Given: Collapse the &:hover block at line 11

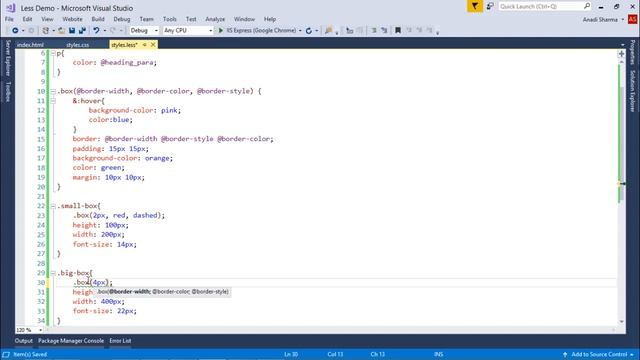Looking at the screenshot, I should (x=53, y=101).
